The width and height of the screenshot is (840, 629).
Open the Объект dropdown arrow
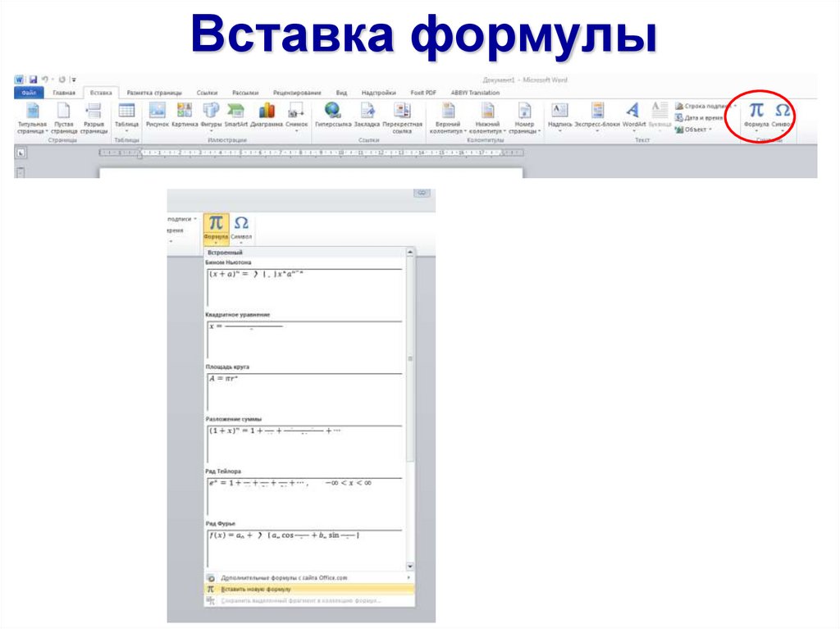[x=710, y=130]
